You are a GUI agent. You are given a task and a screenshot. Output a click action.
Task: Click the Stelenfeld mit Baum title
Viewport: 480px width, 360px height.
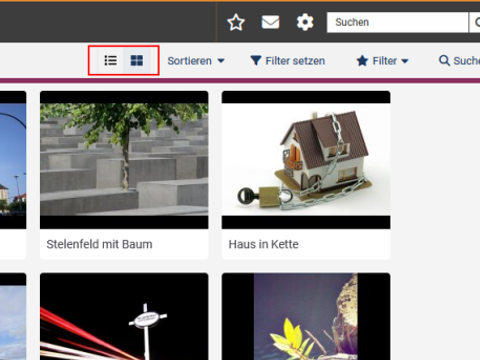coord(99,244)
